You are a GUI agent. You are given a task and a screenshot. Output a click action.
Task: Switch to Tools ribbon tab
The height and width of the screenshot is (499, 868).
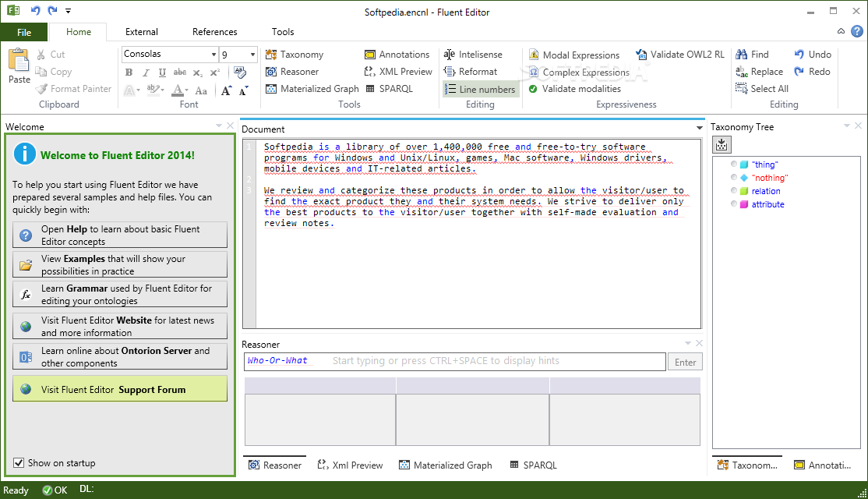tap(283, 32)
